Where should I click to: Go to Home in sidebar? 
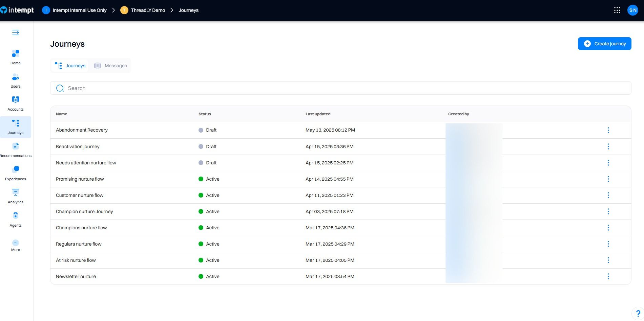coord(16,57)
